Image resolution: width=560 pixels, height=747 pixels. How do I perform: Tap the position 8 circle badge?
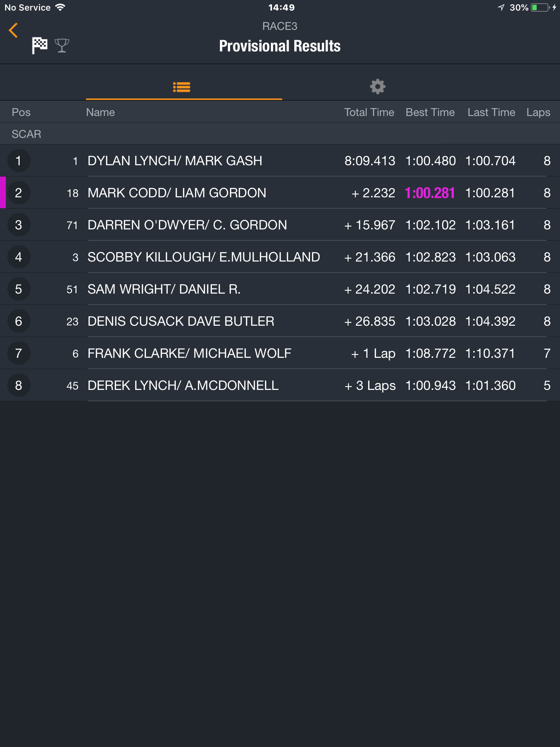pos(19,386)
